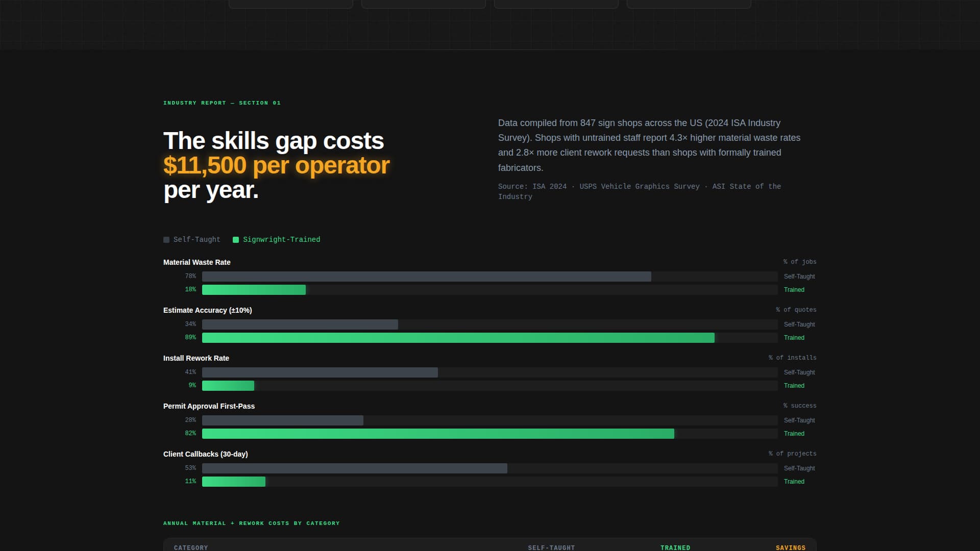Click 'The skills gap costs' headline text
Viewport: 980px width, 551px height.
coord(274,141)
